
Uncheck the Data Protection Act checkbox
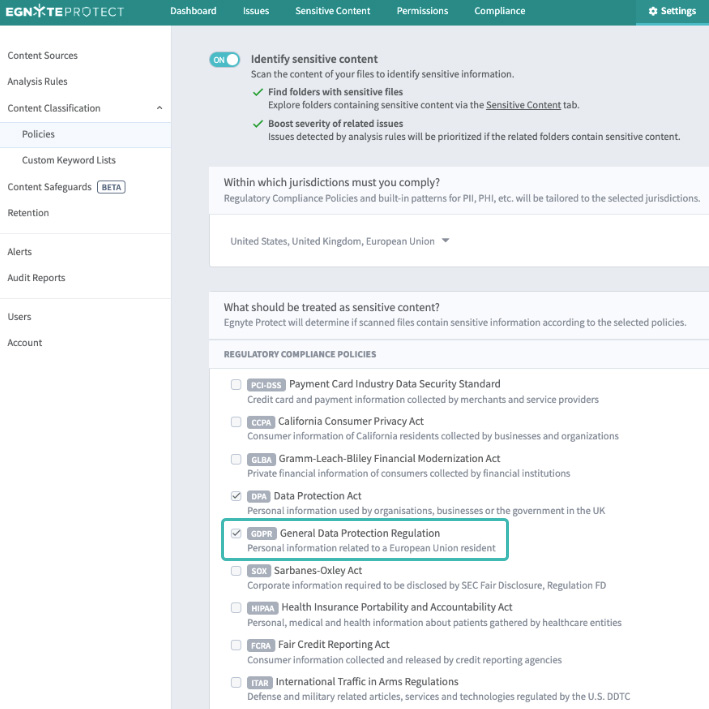(x=236, y=496)
